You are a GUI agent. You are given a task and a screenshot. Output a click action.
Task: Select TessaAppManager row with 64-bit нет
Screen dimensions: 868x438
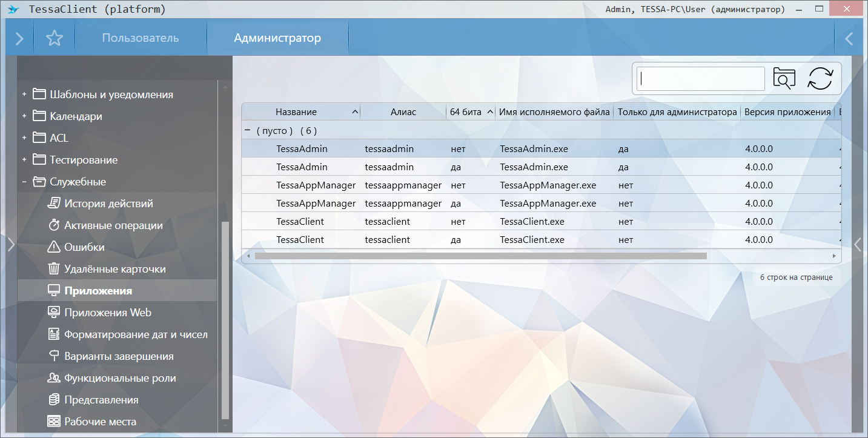542,185
